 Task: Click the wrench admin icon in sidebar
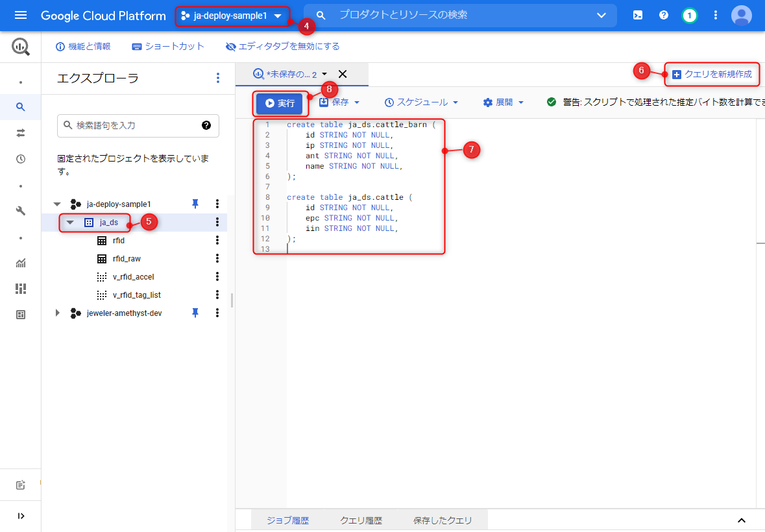coord(21,211)
